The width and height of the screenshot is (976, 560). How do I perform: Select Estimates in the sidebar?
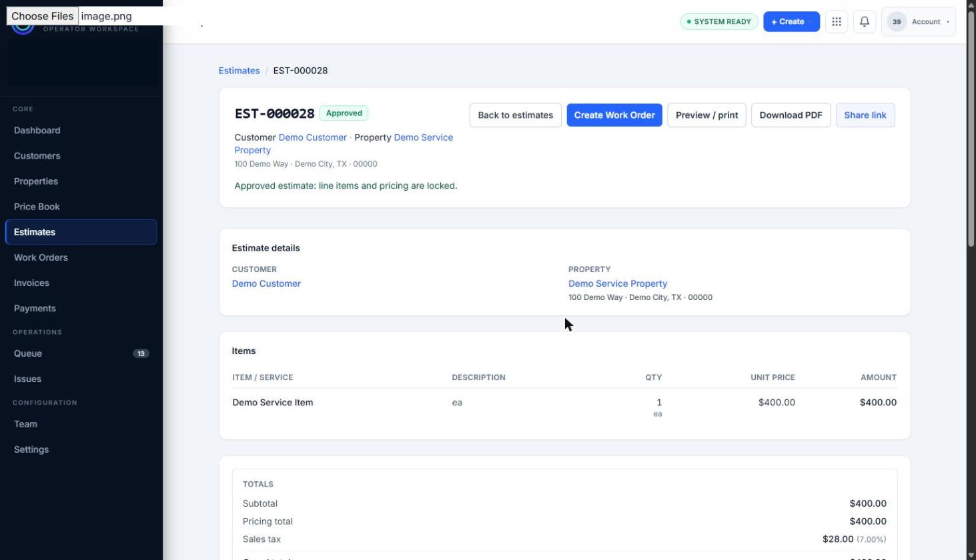81,232
